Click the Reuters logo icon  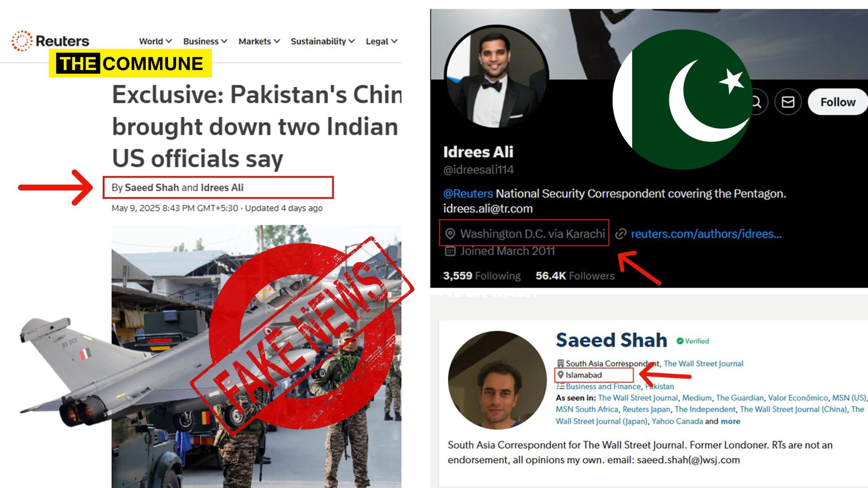[x=22, y=41]
